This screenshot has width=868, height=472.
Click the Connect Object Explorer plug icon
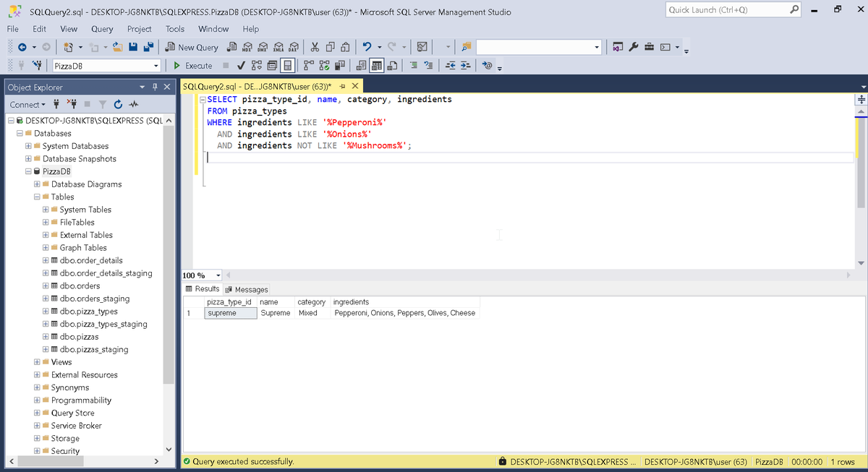click(56, 105)
